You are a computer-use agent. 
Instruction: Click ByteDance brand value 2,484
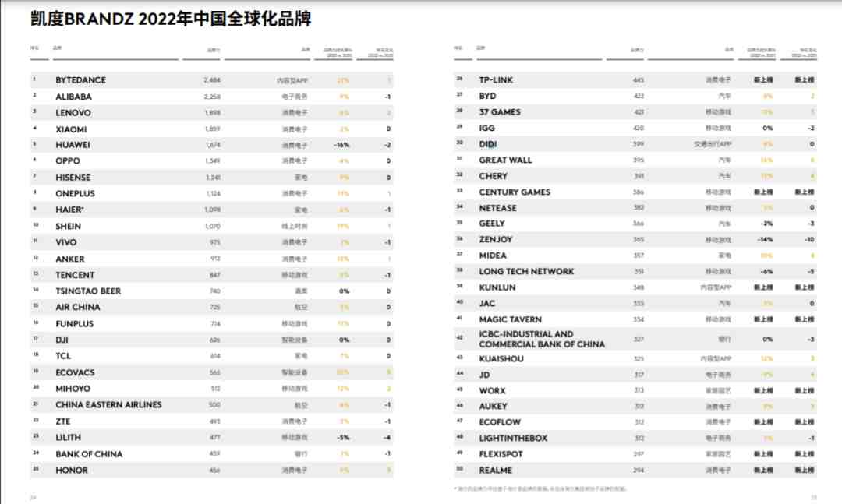point(212,80)
